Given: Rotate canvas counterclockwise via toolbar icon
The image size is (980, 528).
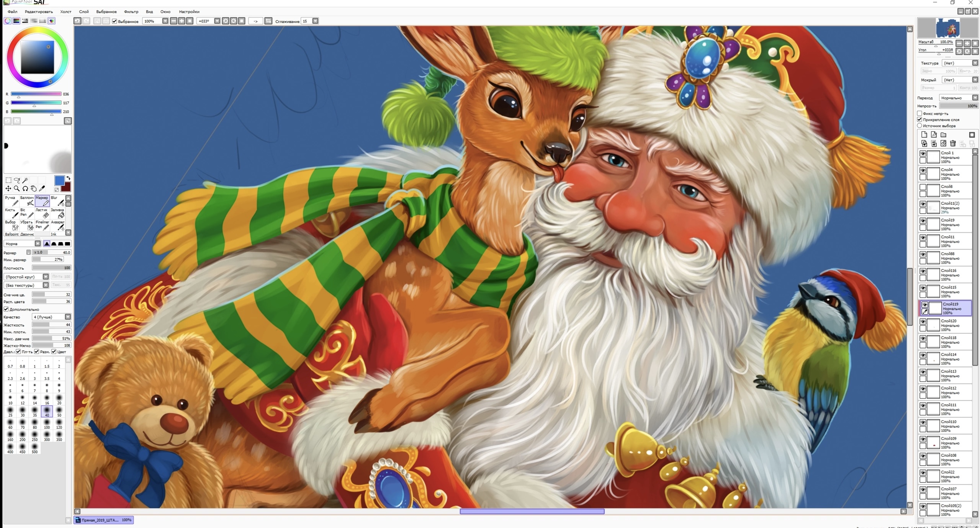Looking at the screenshot, I should click(226, 21).
